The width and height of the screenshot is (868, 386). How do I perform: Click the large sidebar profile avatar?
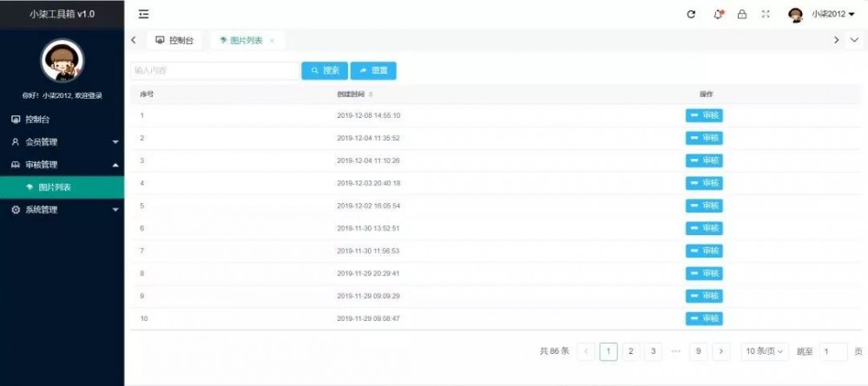click(x=62, y=61)
